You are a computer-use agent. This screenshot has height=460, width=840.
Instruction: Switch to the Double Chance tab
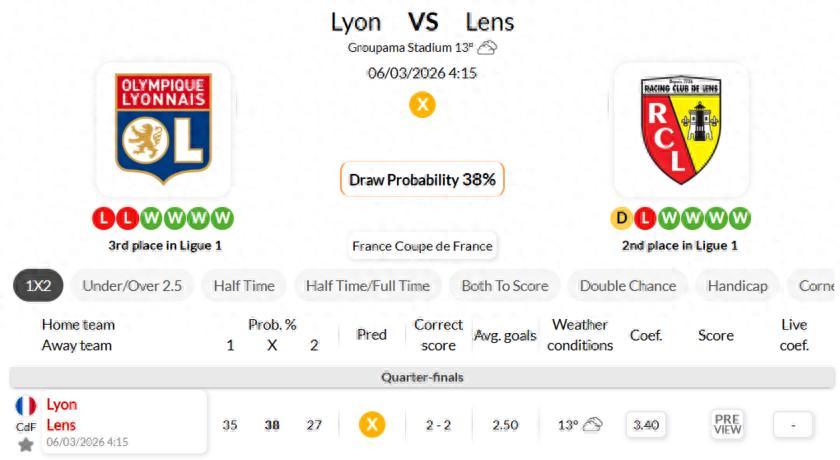coord(627,286)
